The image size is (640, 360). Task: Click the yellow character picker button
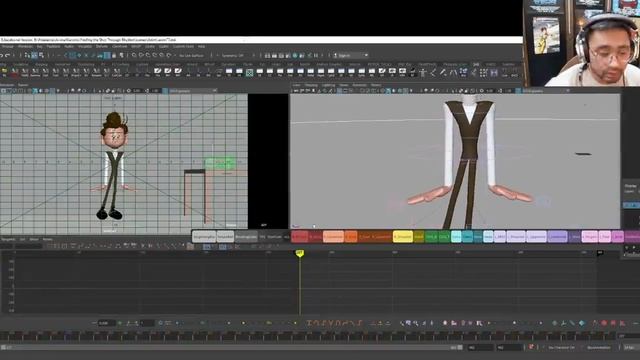(402, 237)
